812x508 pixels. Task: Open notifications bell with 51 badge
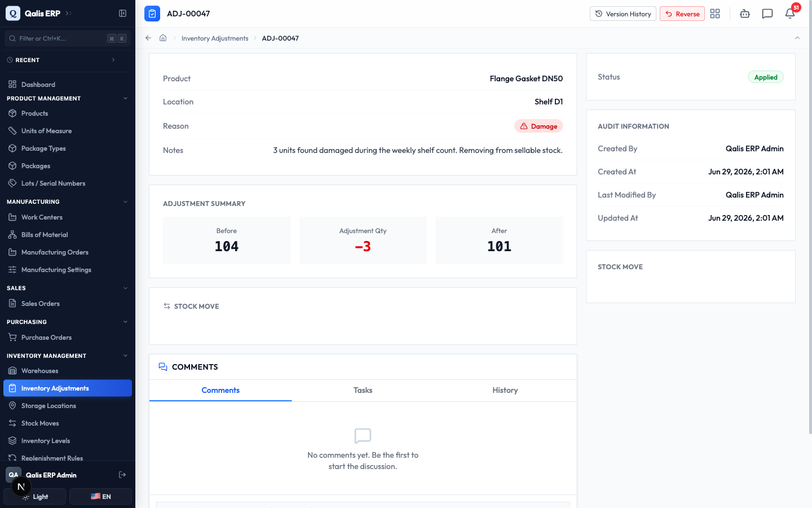pyautogui.click(x=790, y=14)
